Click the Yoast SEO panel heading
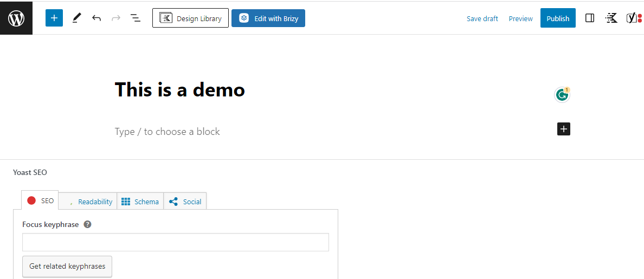Image resolution: width=644 pixels, height=279 pixels. point(30,172)
